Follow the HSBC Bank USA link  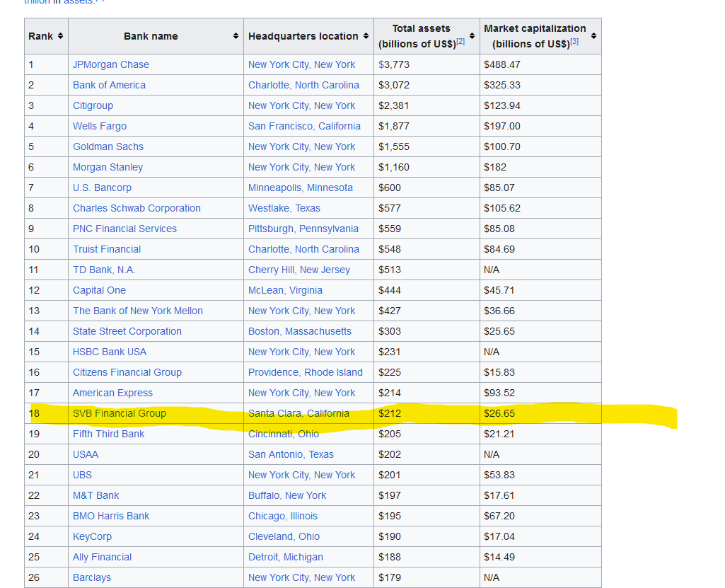tap(110, 352)
